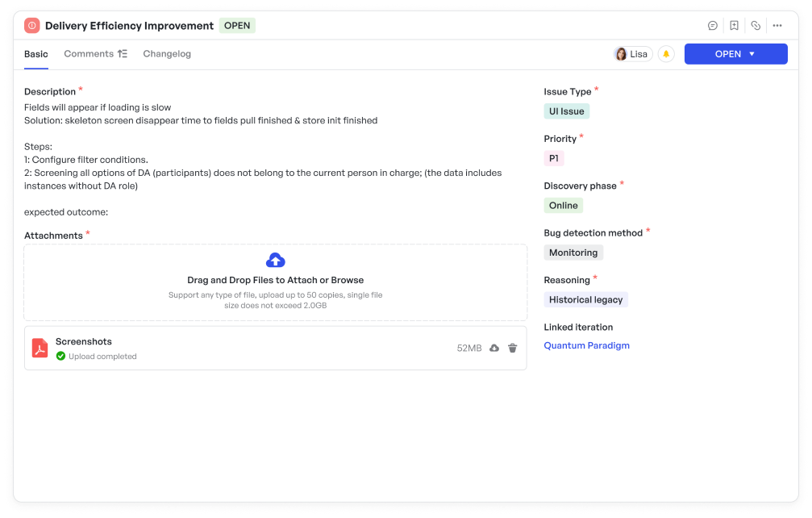Change the UI Issue type tag
812x518 pixels.
566,111
